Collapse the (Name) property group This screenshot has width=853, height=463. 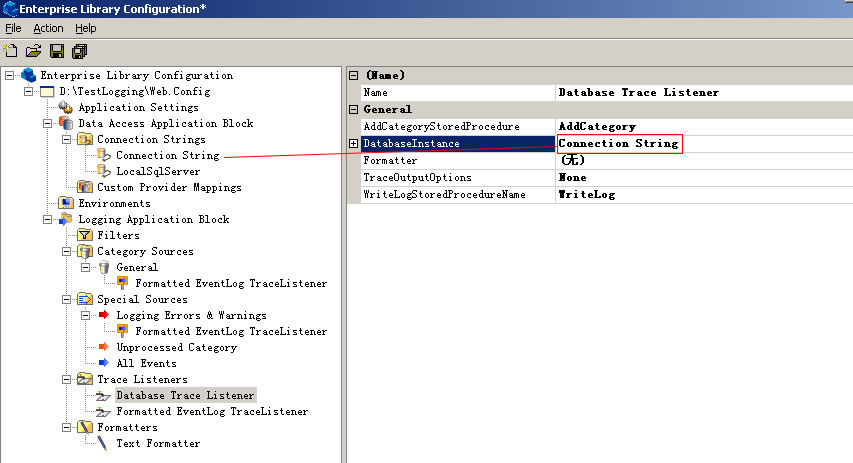354,76
